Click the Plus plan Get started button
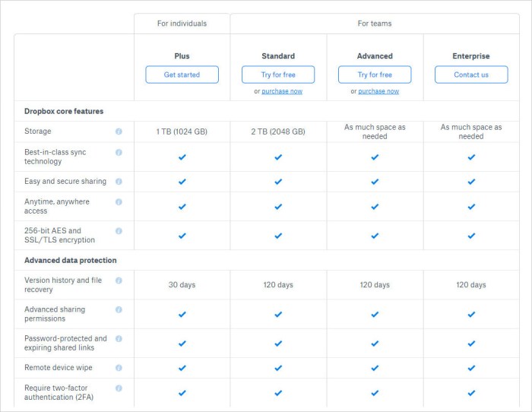The width and height of the screenshot is (532, 412). [x=182, y=74]
